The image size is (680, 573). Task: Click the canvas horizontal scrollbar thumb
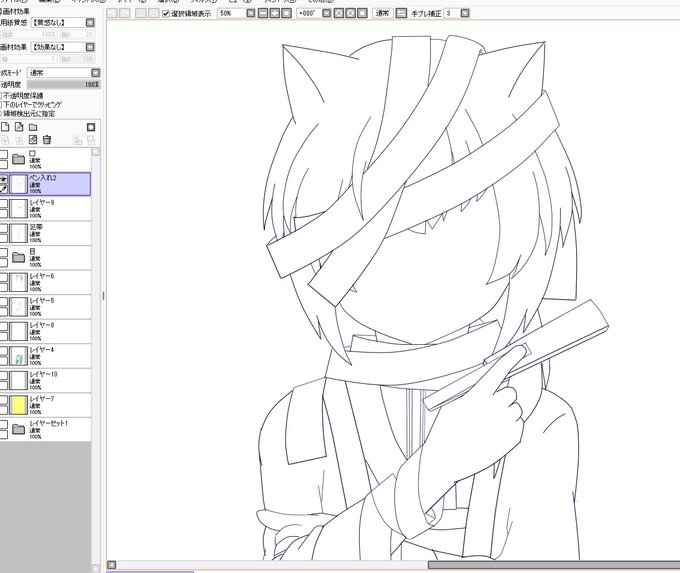[554, 565]
